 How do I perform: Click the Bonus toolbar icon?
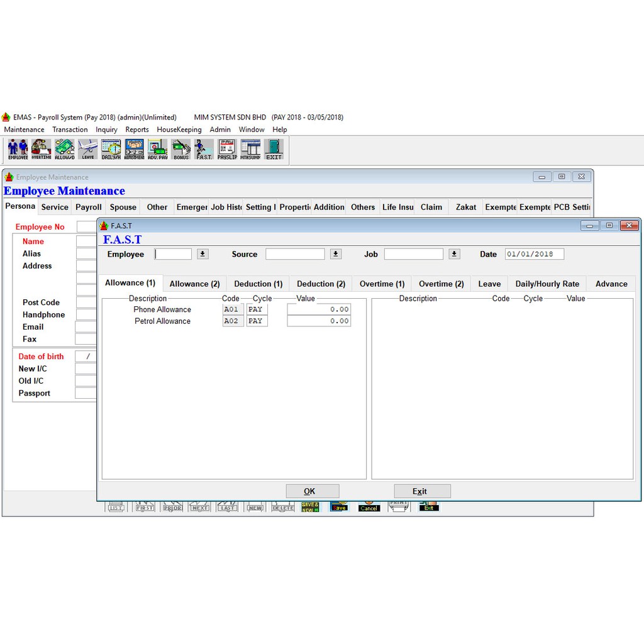(x=180, y=149)
